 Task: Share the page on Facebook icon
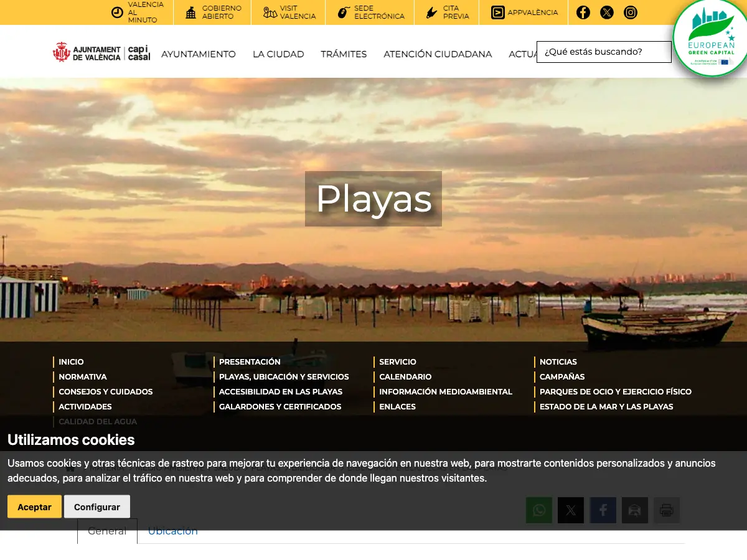coord(603,510)
